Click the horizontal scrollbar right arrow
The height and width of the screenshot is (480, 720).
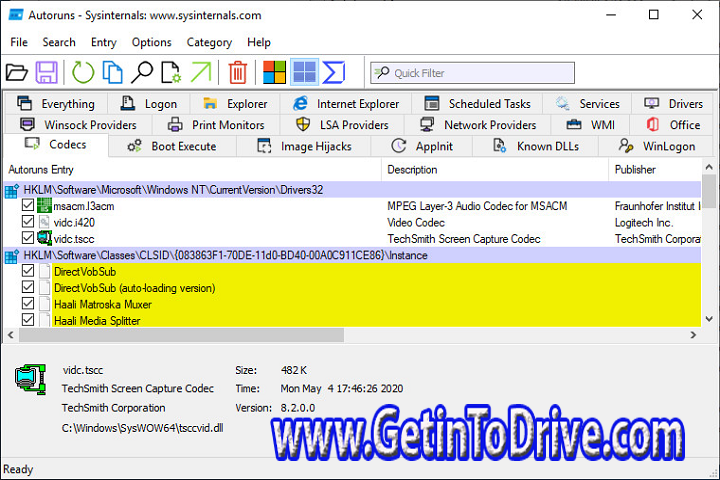click(693, 335)
